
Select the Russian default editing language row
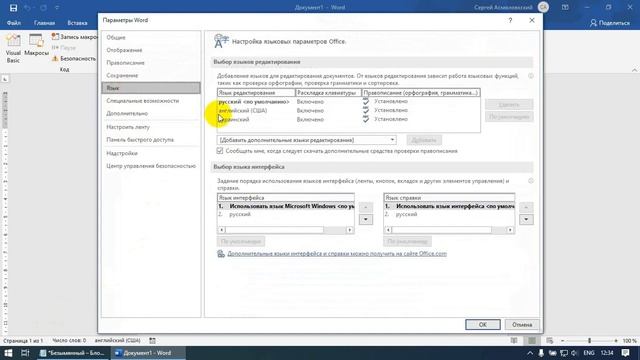coord(349,102)
